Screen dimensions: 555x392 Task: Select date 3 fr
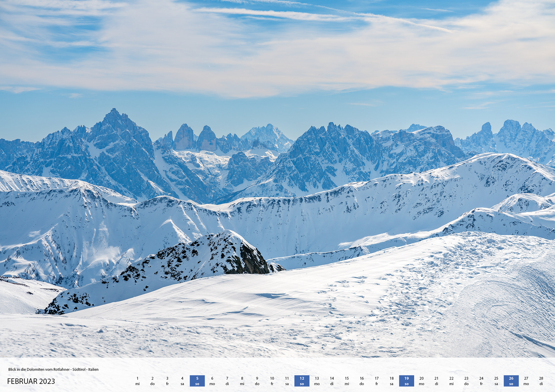167,381
